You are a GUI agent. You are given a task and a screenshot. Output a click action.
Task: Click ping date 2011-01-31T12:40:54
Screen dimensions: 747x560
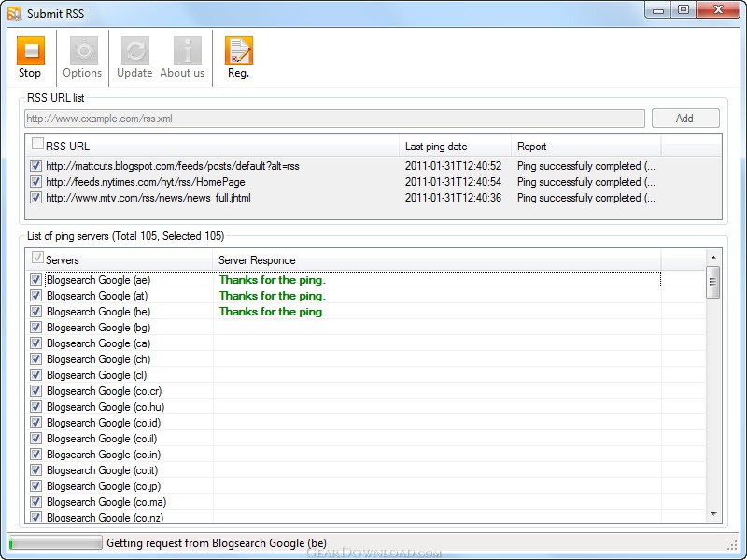point(453,182)
